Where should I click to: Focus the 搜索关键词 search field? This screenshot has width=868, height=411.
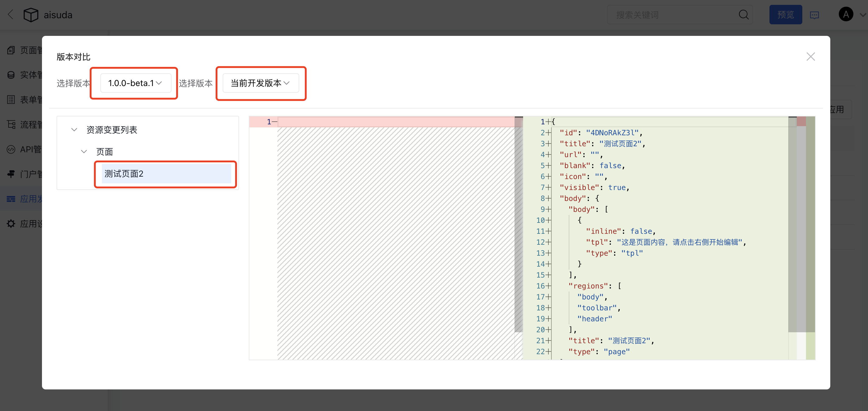pyautogui.click(x=680, y=15)
